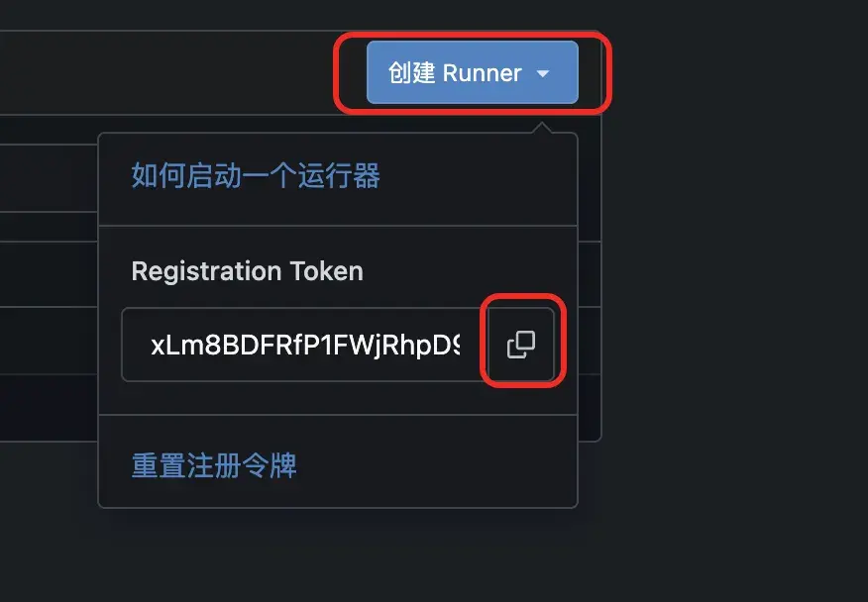Copy the registration token with copy icon
This screenshot has width=868, height=602.
pyautogui.click(x=521, y=345)
